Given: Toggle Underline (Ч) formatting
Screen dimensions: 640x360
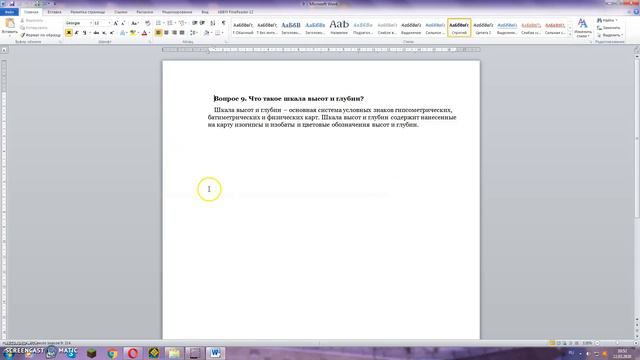Looking at the screenshot, I should coord(85,33).
